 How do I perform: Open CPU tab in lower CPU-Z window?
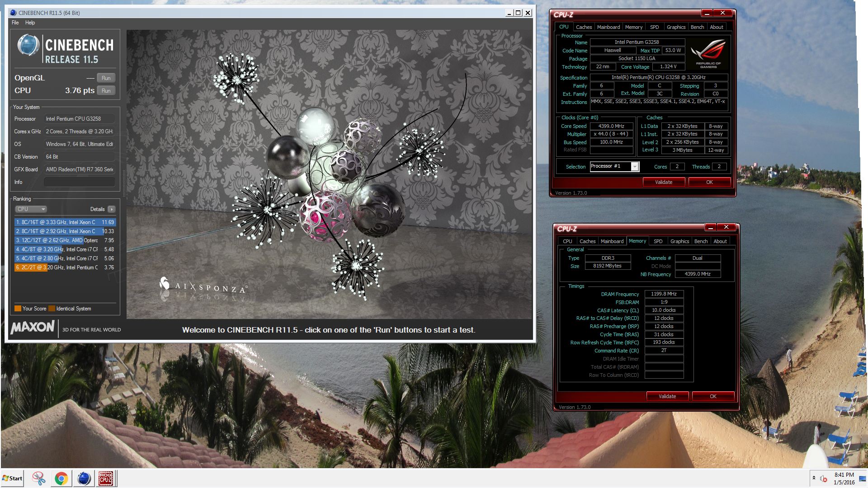(x=567, y=241)
